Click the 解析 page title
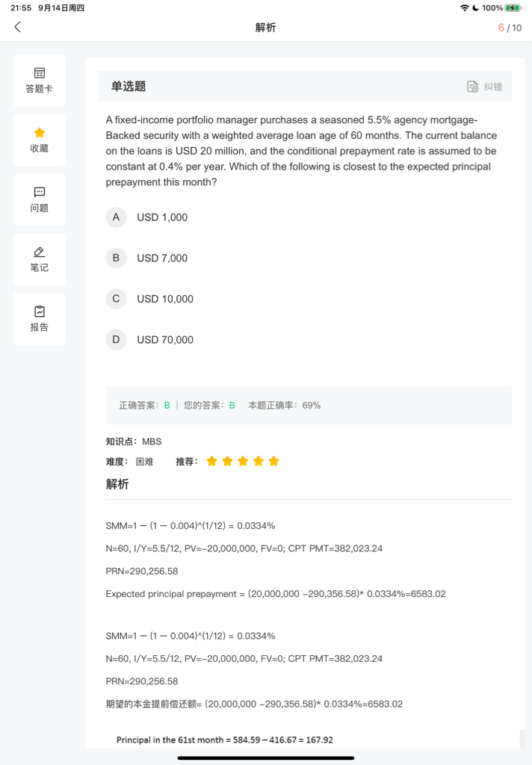The image size is (532, 765). coord(265,28)
